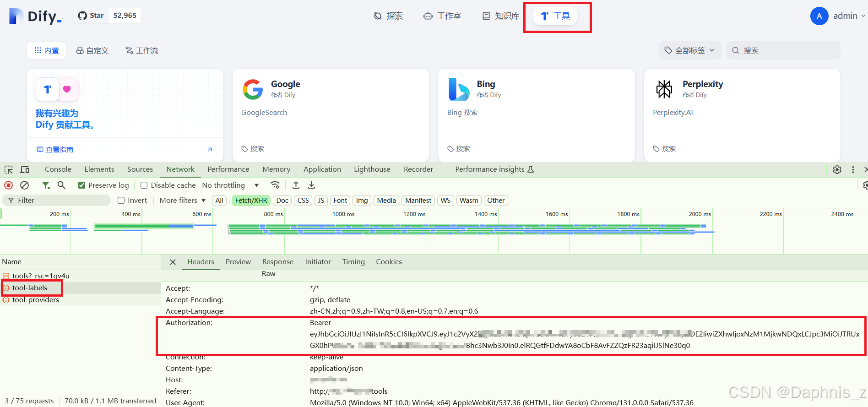Check the Invert checkbox
This screenshot has height=407, width=868.
(121, 201)
